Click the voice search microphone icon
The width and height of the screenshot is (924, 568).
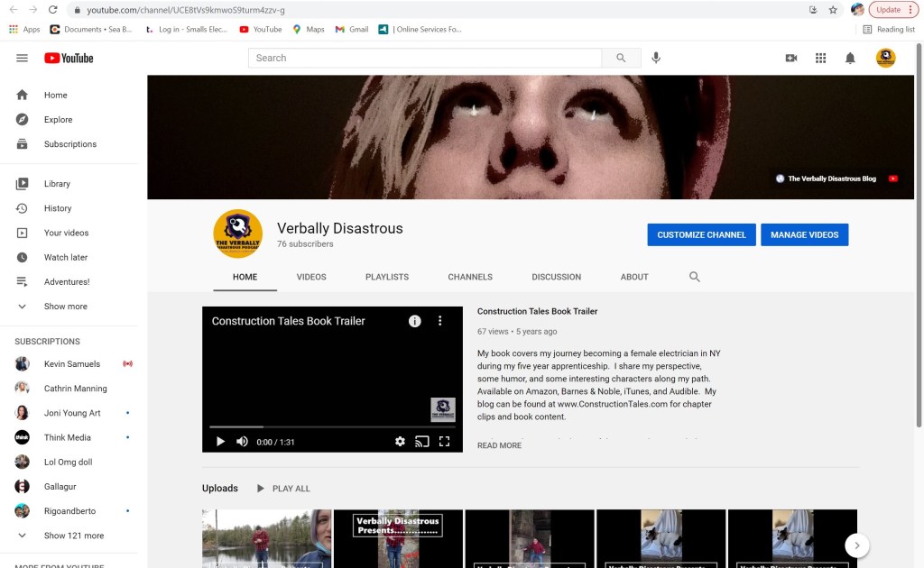pyautogui.click(x=656, y=58)
